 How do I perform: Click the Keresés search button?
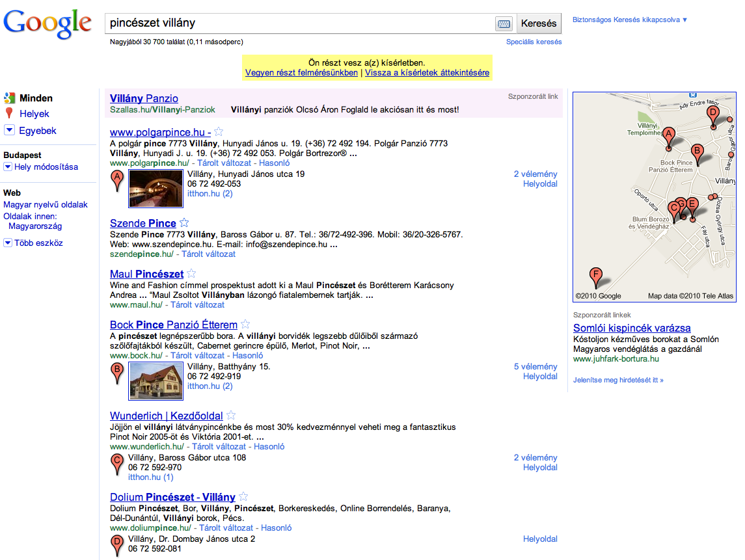coord(539,23)
